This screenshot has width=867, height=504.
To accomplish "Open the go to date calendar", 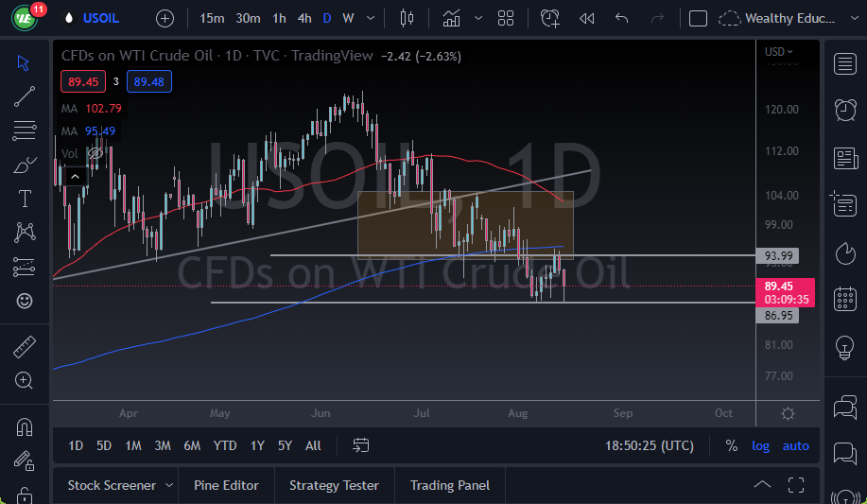I will [x=360, y=445].
